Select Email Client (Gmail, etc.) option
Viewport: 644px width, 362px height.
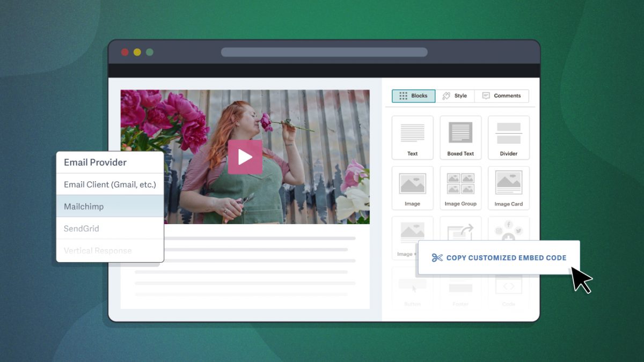coord(109,184)
